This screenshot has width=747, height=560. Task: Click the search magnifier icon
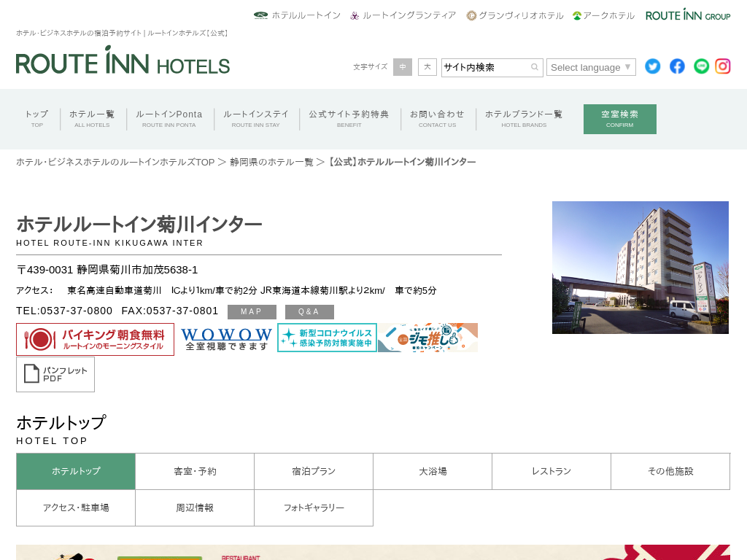pos(535,67)
